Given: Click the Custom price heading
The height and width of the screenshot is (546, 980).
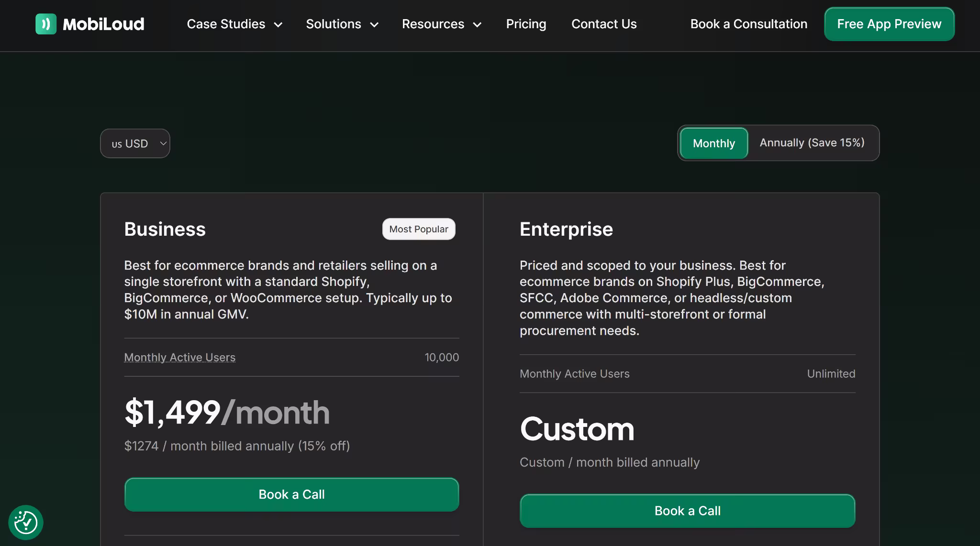Looking at the screenshot, I should click(577, 429).
